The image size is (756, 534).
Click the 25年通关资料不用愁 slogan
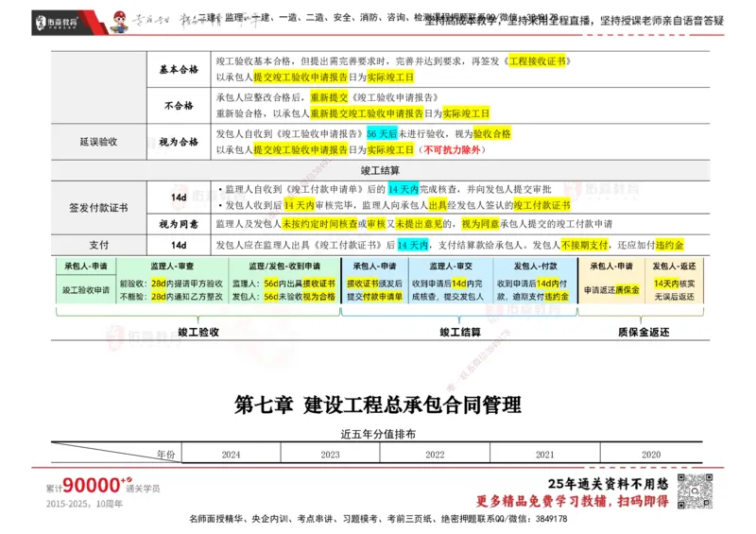(609, 483)
